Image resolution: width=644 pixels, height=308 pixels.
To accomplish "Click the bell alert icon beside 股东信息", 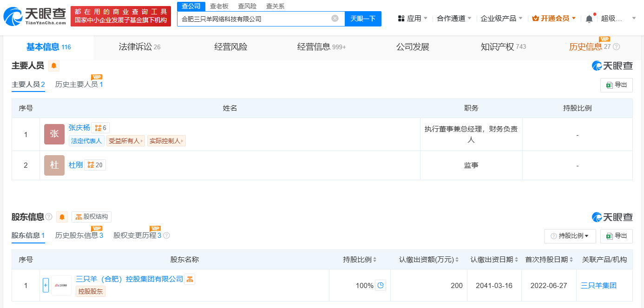I will pyautogui.click(x=62, y=217).
